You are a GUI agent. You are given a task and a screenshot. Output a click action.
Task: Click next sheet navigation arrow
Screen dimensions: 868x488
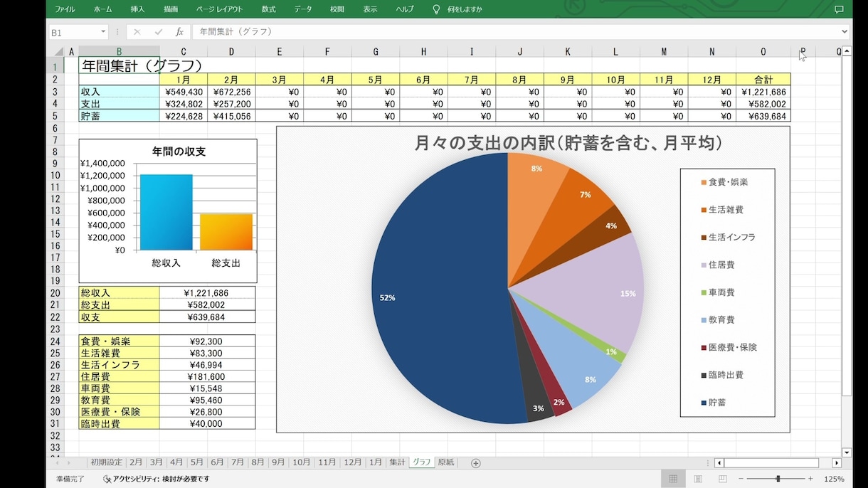(x=68, y=463)
